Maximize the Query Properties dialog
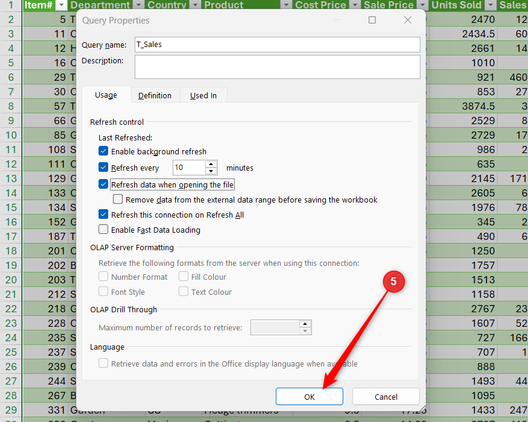This screenshot has height=422, width=528. click(372, 20)
